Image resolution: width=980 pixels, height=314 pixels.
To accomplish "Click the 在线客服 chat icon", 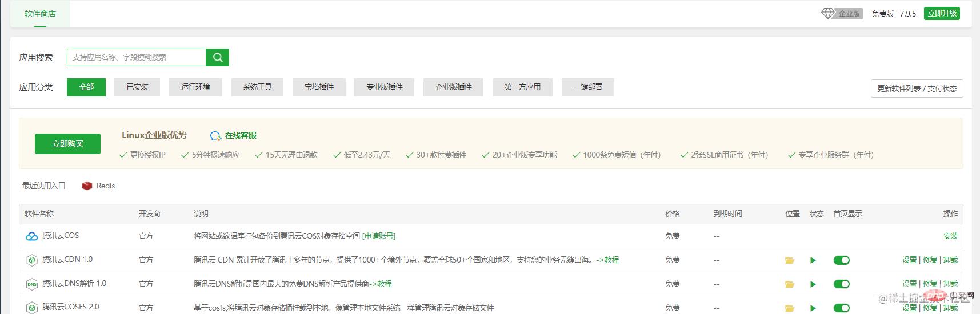I will click(215, 136).
